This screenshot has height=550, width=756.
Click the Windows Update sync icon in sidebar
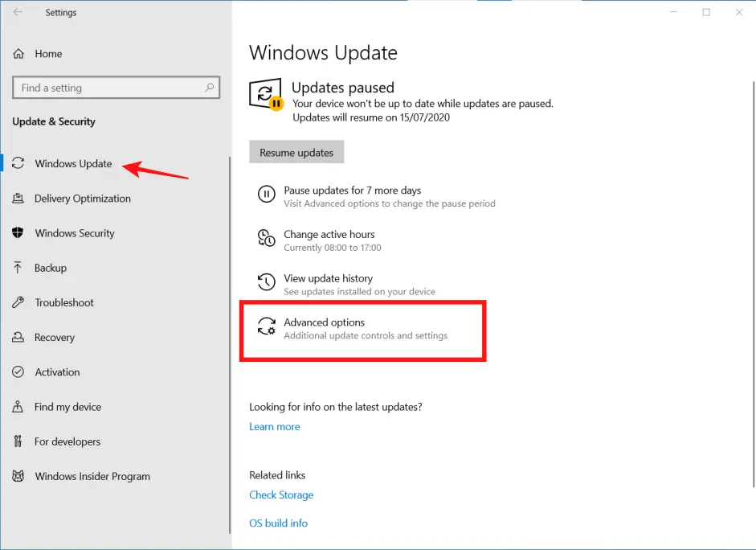tap(18, 163)
